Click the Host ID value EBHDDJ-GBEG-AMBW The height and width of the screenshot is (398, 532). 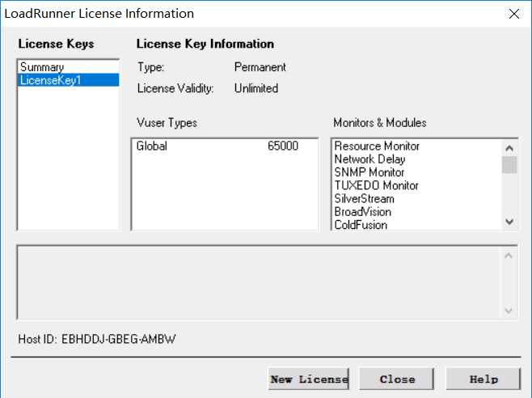coord(118,339)
